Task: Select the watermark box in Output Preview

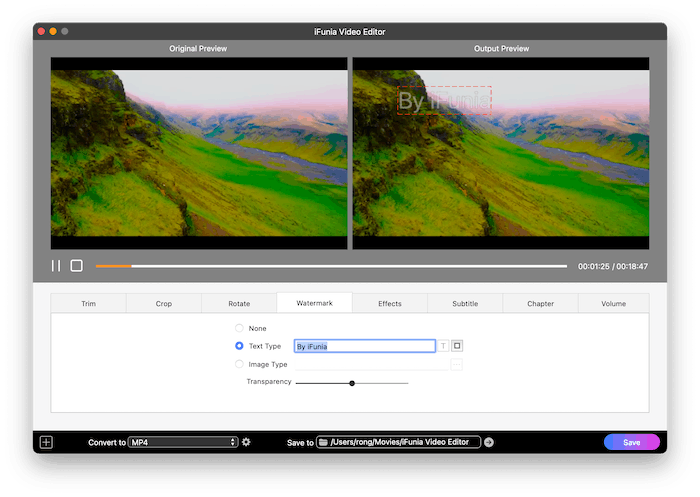Action: pyautogui.click(x=444, y=100)
